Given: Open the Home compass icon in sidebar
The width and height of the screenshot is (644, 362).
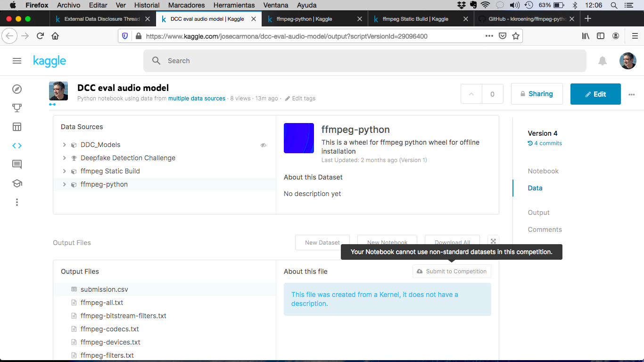Looking at the screenshot, I should [x=17, y=89].
